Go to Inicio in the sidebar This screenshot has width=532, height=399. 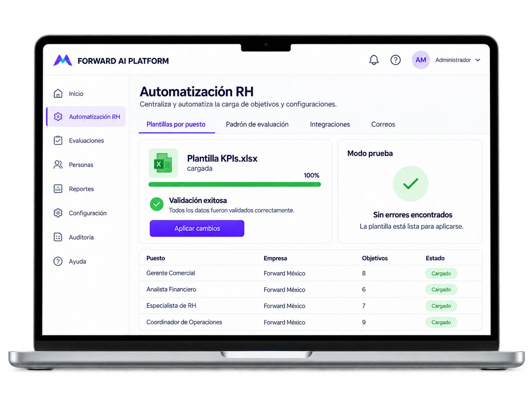tap(76, 94)
